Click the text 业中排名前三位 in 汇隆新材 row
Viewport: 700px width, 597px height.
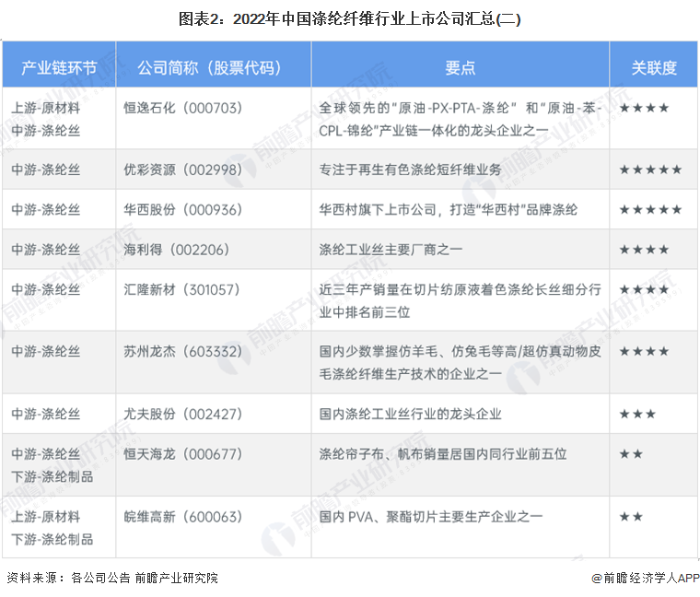tap(365, 312)
